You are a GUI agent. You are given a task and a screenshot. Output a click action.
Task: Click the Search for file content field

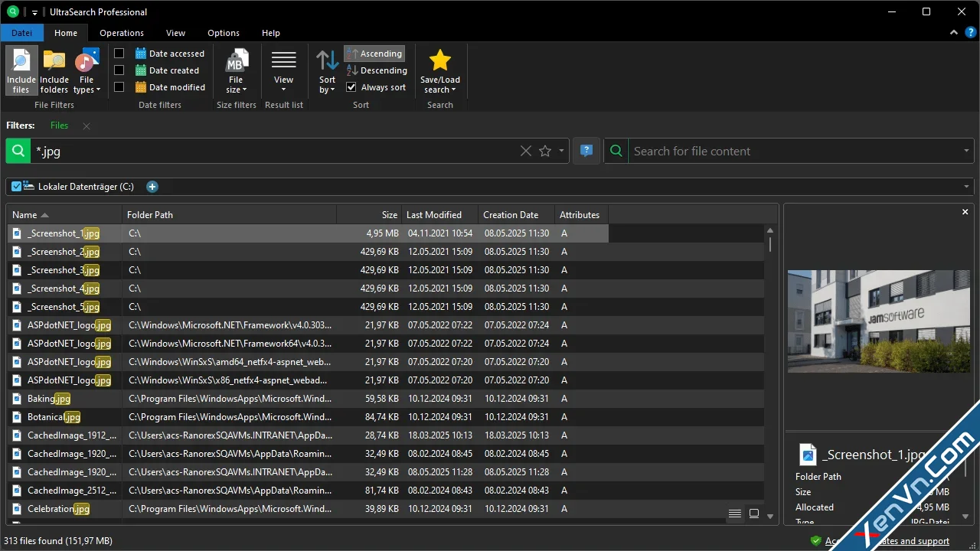(x=795, y=151)
